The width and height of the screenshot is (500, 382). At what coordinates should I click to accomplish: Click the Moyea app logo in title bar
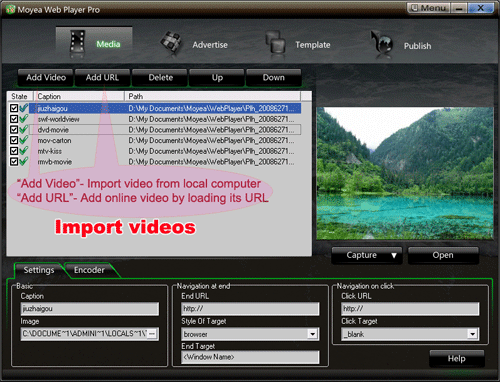click(10, 9)
